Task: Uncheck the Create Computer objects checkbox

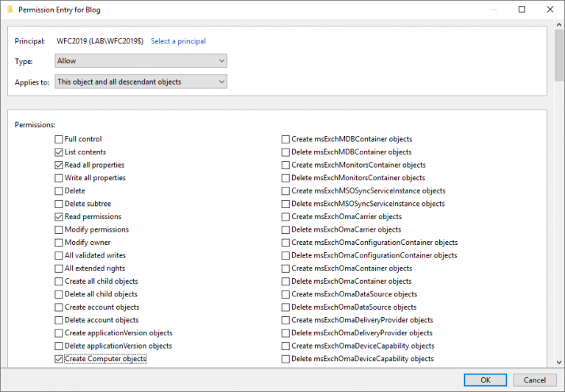Action: (x=59, y=359)
